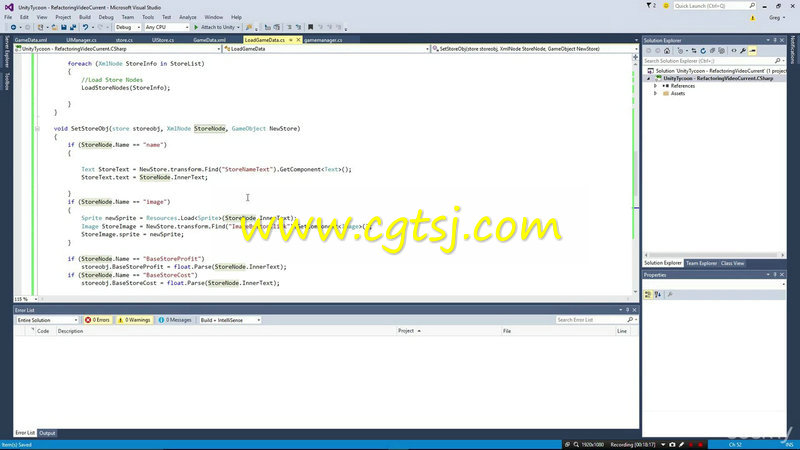Click Solution Explorer Home icon
This screenshot has width=800, height=450.
(667, 51)
